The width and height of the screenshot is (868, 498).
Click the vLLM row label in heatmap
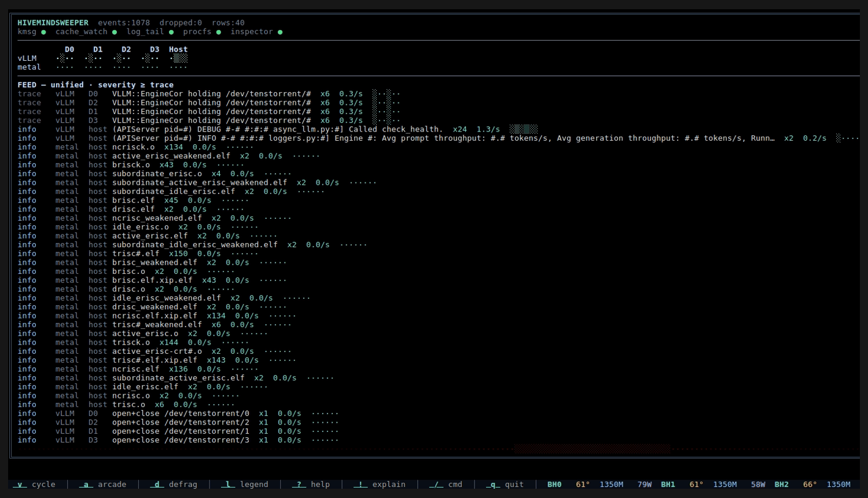pos(27,58)
